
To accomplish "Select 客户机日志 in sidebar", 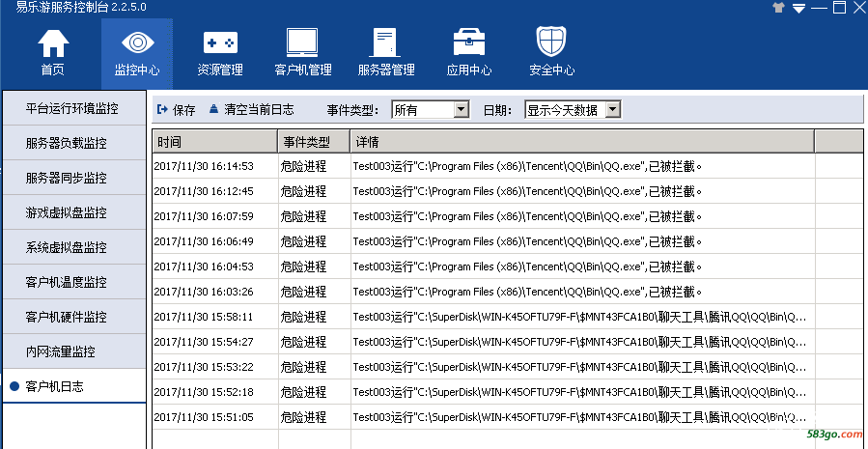I will pos(74,386).
